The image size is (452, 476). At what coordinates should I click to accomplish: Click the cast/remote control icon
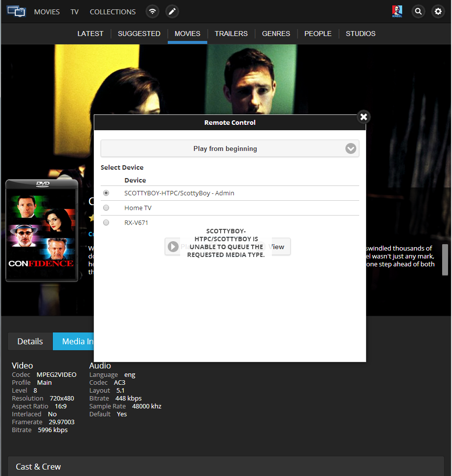(x=152, y=11)
